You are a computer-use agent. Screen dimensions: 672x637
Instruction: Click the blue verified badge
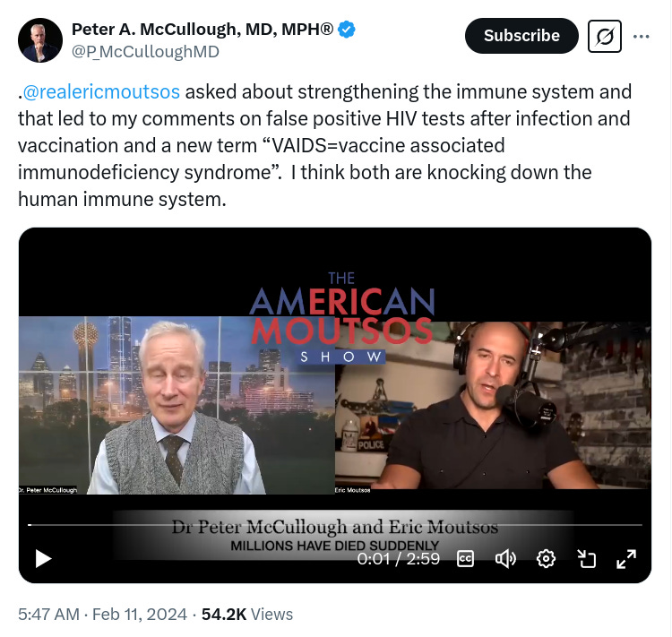tap(346, 30)
